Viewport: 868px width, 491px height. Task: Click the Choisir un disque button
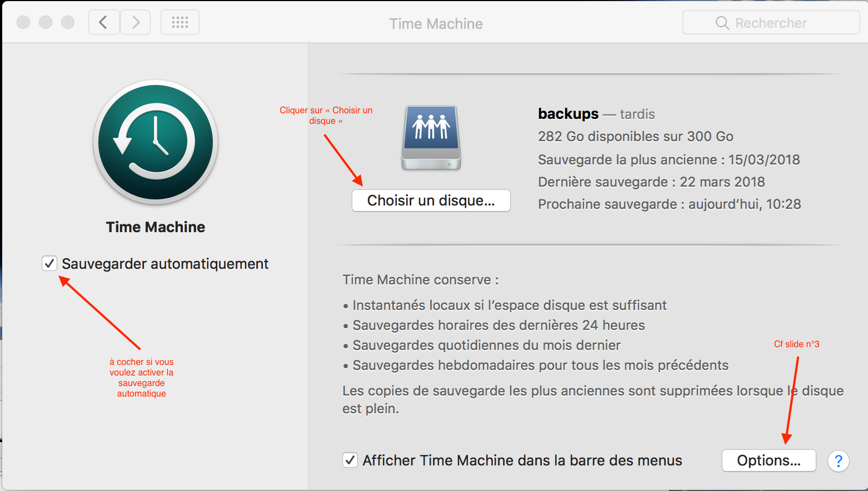(x=431, y=201)
